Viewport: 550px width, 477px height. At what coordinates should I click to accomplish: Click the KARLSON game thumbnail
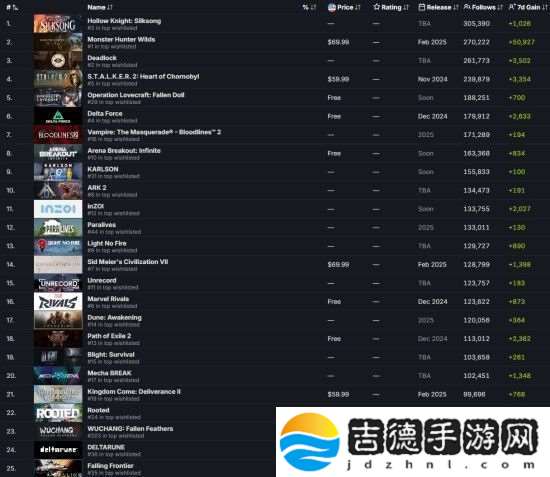58,172
